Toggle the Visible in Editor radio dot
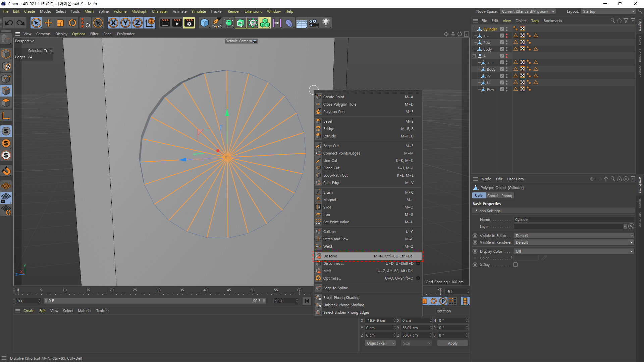 pyautogui.click(x=475, y=236)
